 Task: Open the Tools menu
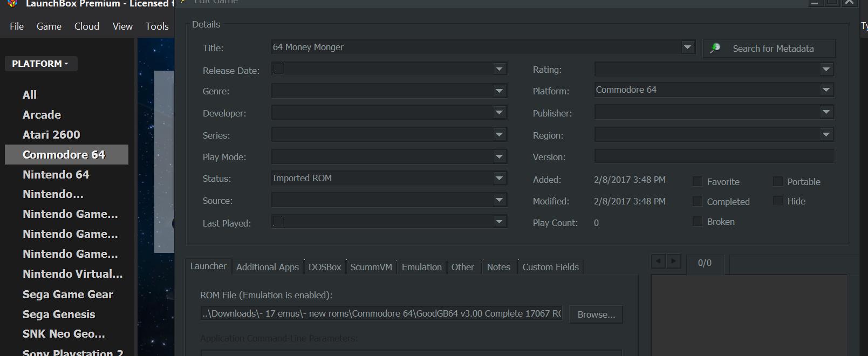click(x=157, y=26)
